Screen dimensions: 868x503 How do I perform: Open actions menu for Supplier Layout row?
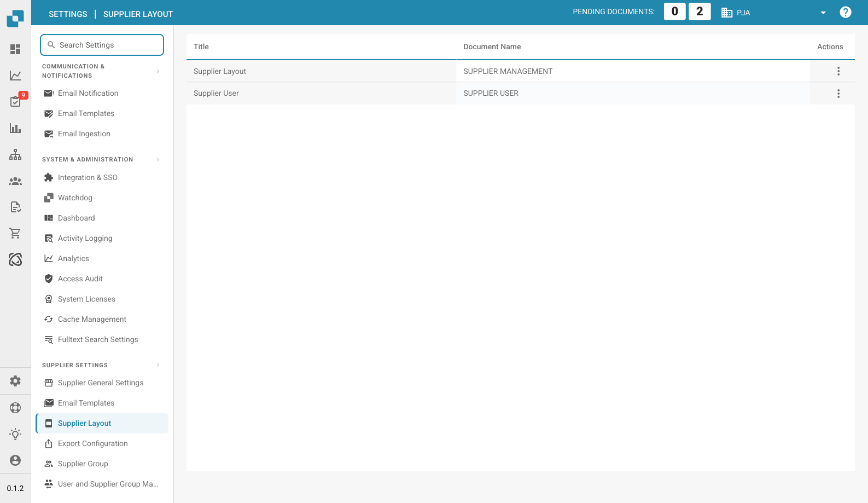coord(838,71)
